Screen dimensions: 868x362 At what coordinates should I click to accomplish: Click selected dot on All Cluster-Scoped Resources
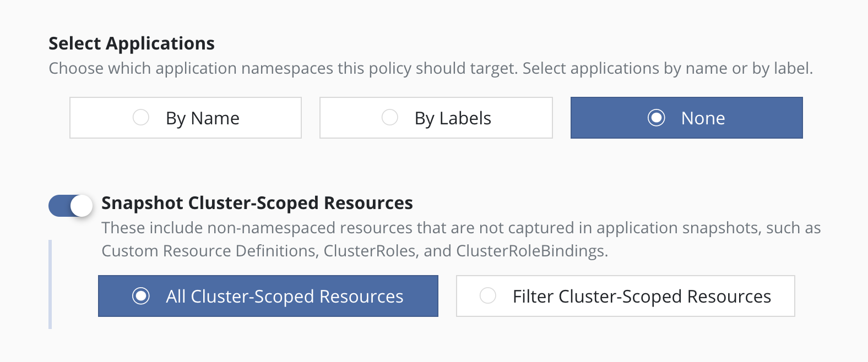[x=142, y=296]
